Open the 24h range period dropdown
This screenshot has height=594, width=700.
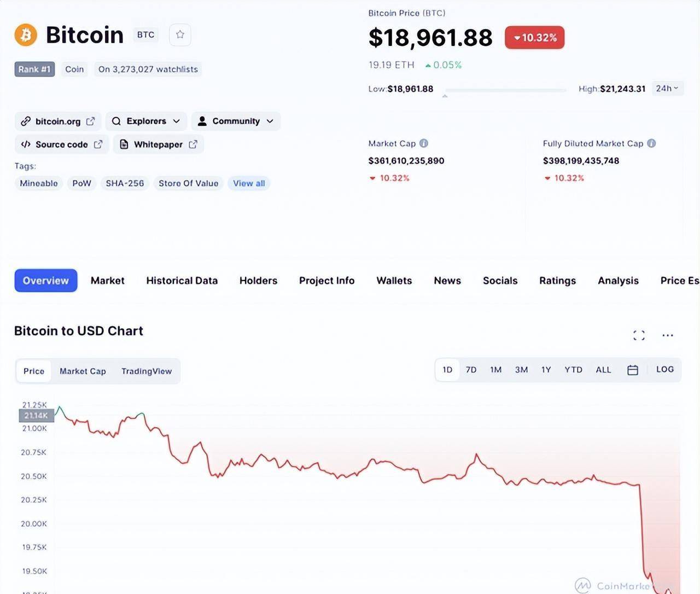pyautogui.click(x=667, y=89)
